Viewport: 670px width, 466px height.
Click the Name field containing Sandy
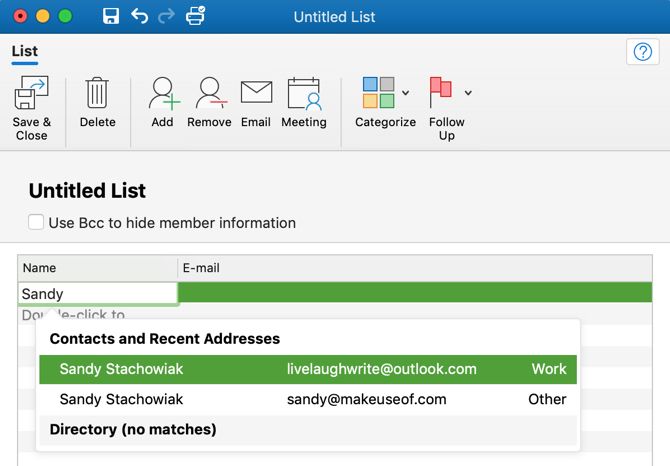point(98,294)
